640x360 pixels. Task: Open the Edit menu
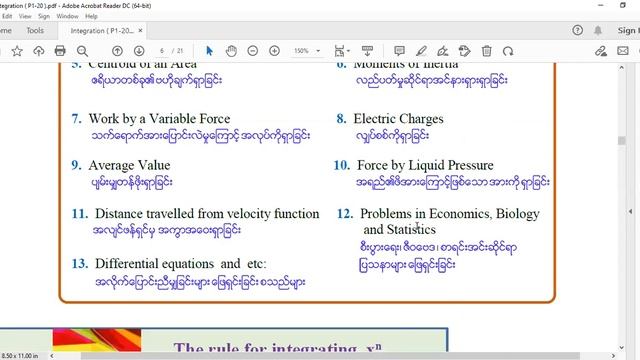tap(7, 16)
